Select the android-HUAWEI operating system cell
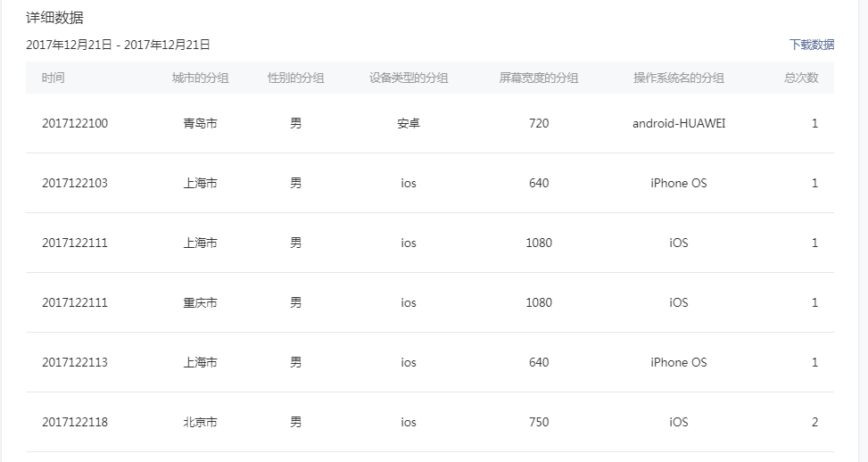Screen dimensions: 868x462 pyautogui.click(x=678, y=123)
